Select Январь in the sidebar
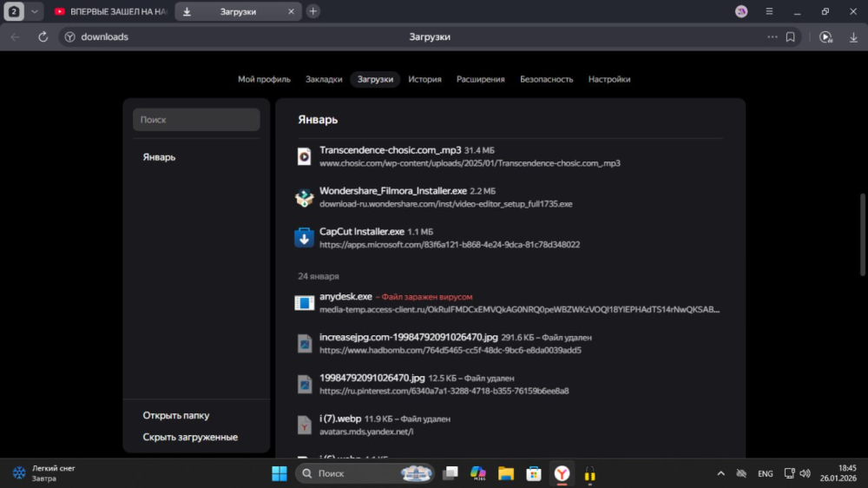This screenshot has width=868, height=488. (160, 157)
